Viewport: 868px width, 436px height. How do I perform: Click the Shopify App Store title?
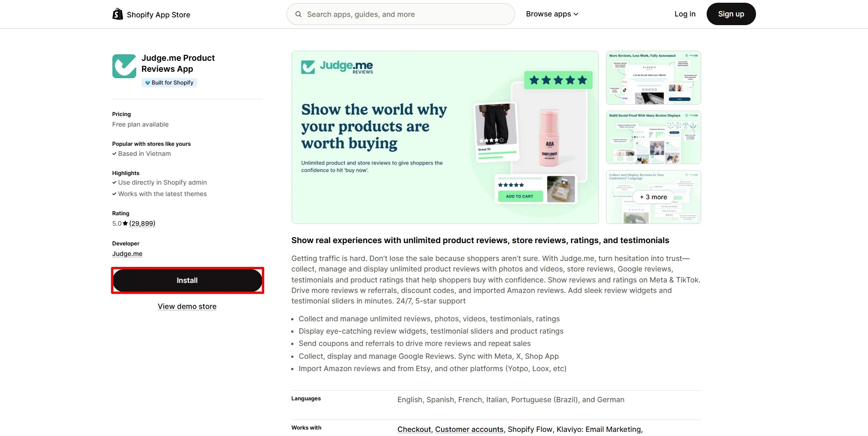pos(159,15)
